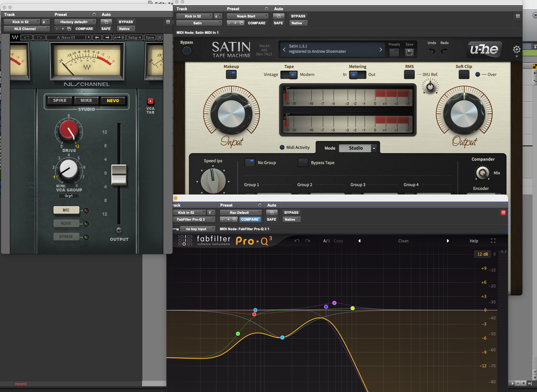
Task: Go to the next Satin preset with the right chevron
Action: coord(381,49)
